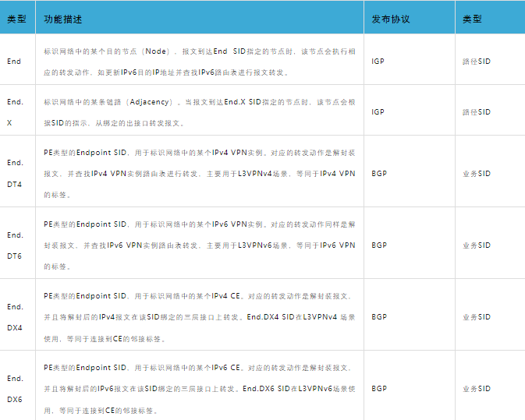Viewport: 525px width, 420px height.
Task: Select the "End.DX4" name cell
Action: click(16, 317)
